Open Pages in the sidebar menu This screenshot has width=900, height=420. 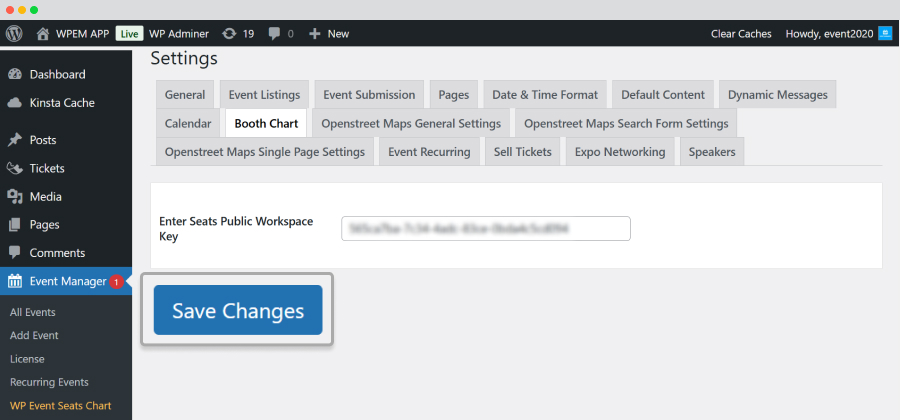[44, 225]
